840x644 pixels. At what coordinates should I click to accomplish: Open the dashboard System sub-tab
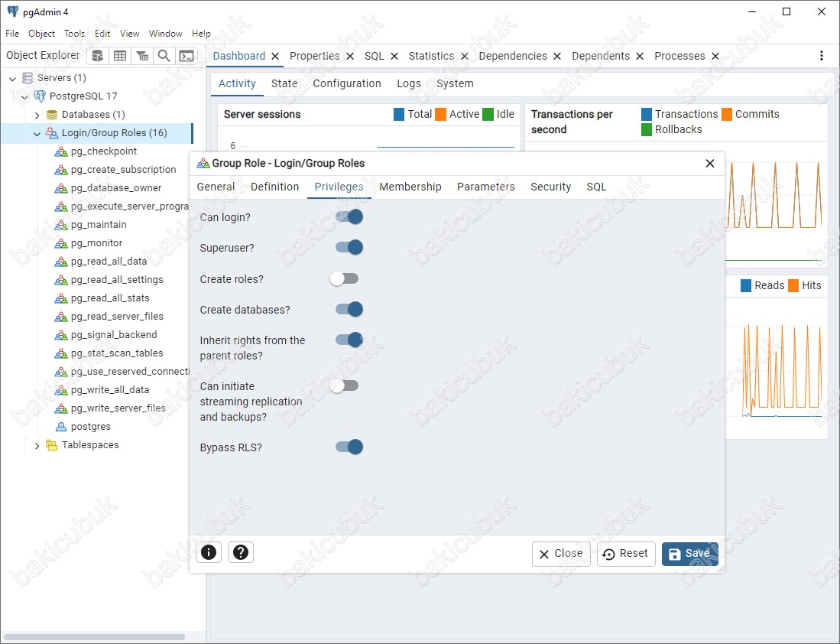(x=455, y=83)
